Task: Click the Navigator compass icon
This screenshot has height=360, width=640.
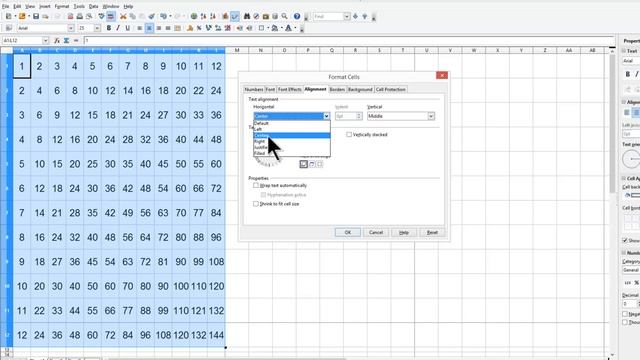Action: [256, 16]
